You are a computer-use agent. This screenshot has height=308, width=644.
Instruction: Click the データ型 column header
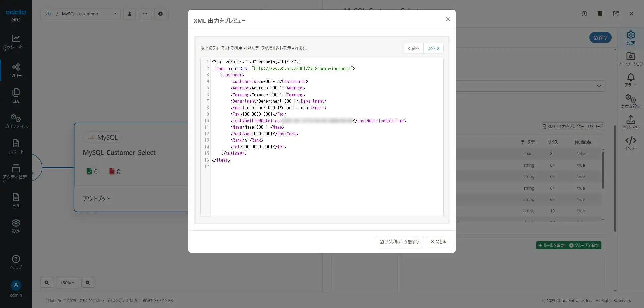tap(528, 142)
